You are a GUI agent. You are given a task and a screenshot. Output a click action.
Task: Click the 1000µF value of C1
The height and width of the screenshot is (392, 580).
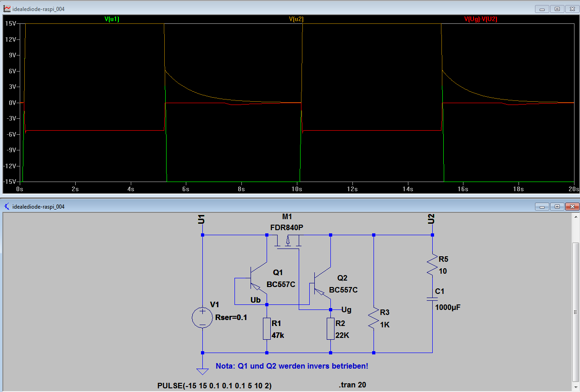tap(448, 307)
